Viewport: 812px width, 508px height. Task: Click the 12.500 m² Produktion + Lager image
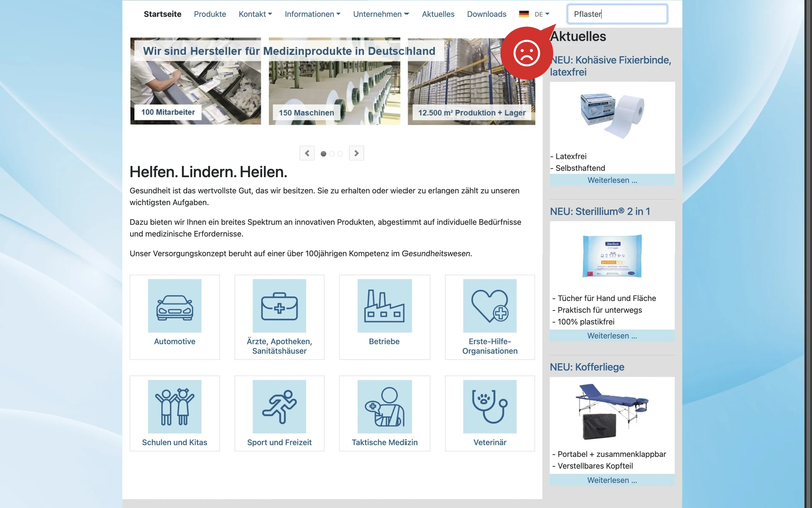click(x=471, y=81)
